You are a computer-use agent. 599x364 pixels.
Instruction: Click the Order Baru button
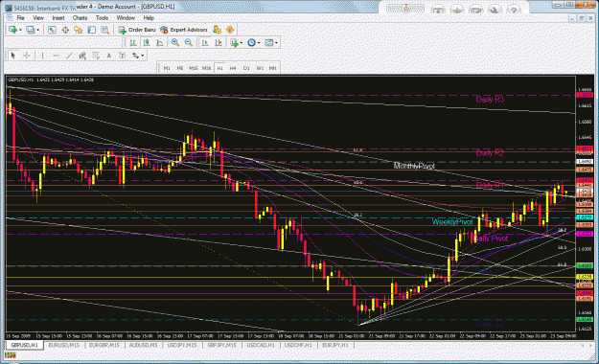(x=137, y=30)
